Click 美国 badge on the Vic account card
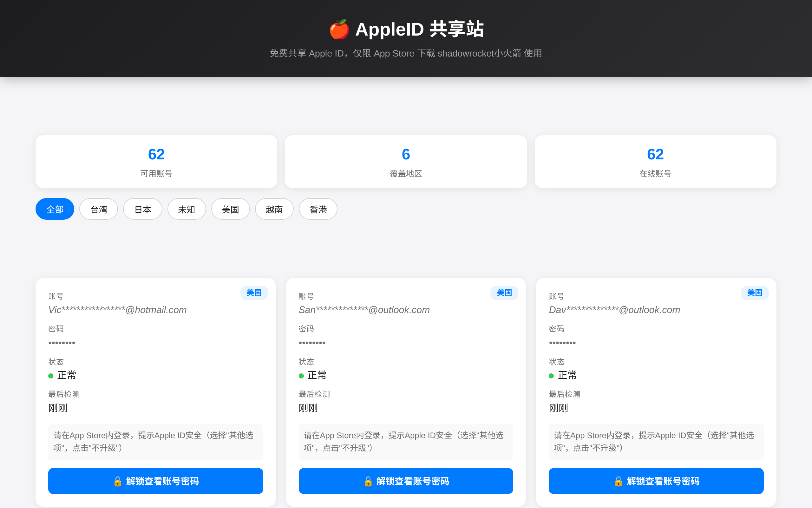This screenshot has height=508, width=812. (254, 293)
